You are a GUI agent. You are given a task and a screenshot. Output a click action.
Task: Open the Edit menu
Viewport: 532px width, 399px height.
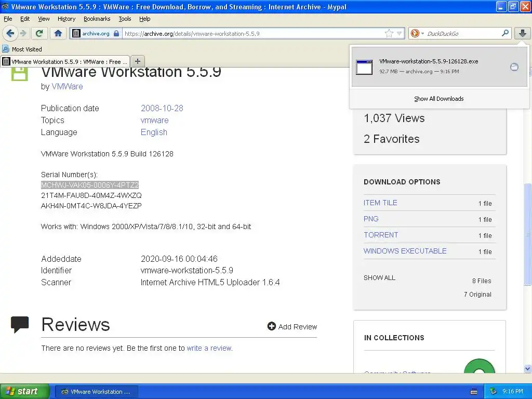tap(25, 19)
